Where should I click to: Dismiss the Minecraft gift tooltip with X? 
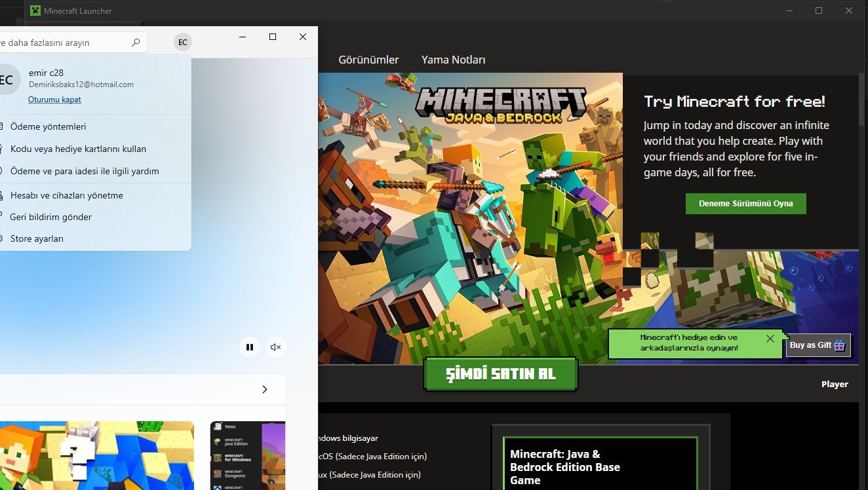(x=770, y=339)
